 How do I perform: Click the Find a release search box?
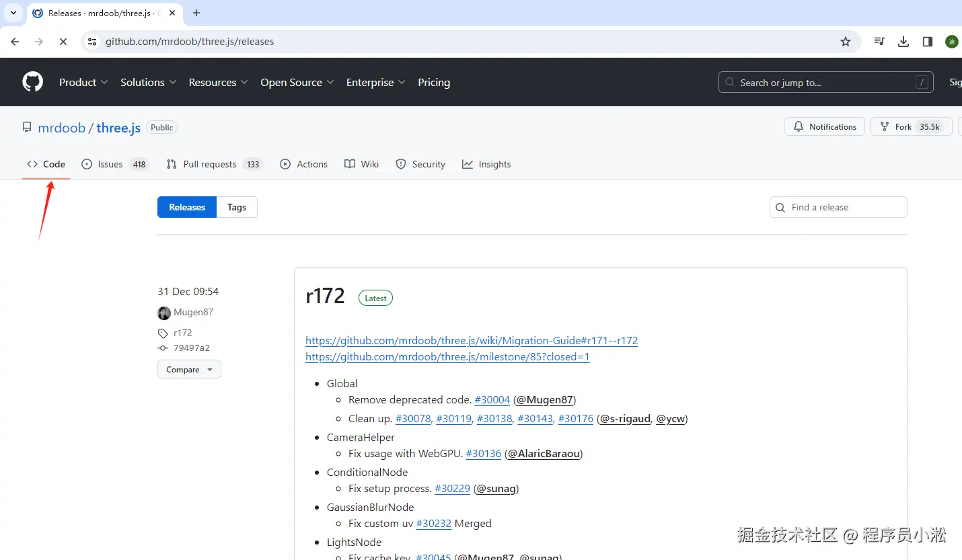coord(838,207)
